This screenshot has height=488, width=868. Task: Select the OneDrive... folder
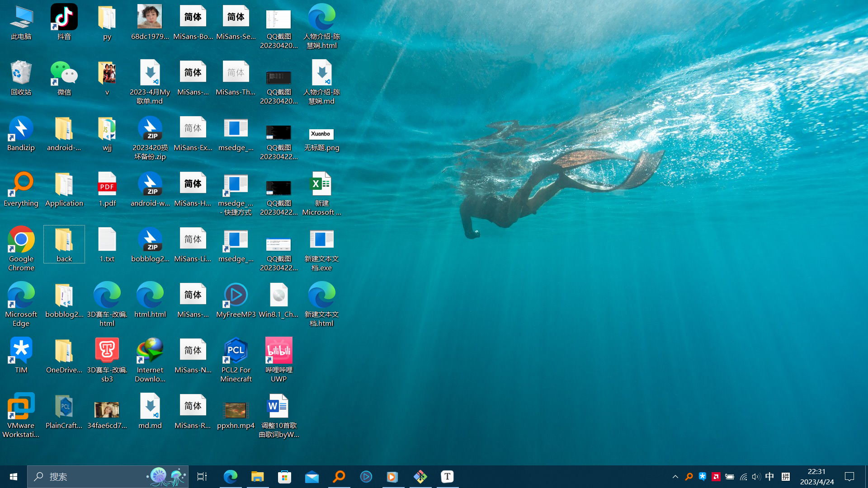[x=64, y=356]
